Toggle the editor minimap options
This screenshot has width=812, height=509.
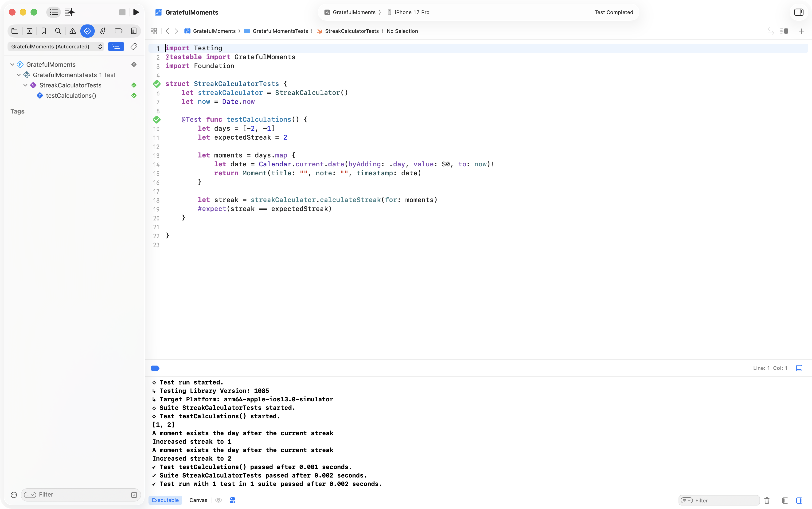pyautogui.click(x=784, y=31)
